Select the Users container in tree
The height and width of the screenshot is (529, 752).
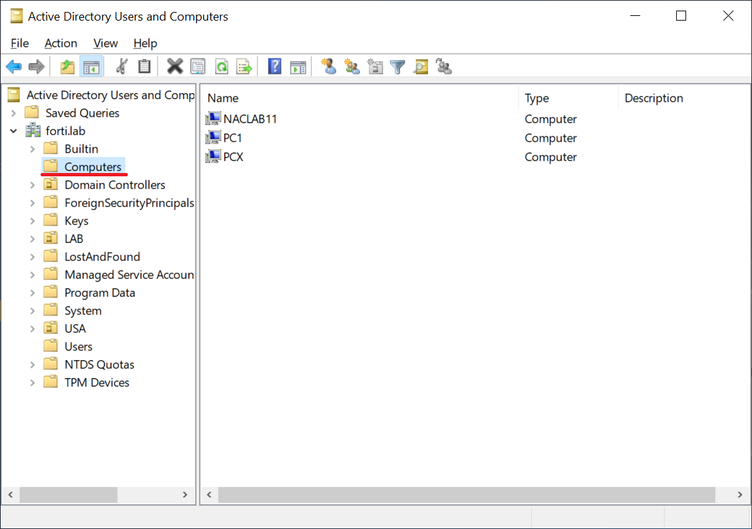point(78,347)
